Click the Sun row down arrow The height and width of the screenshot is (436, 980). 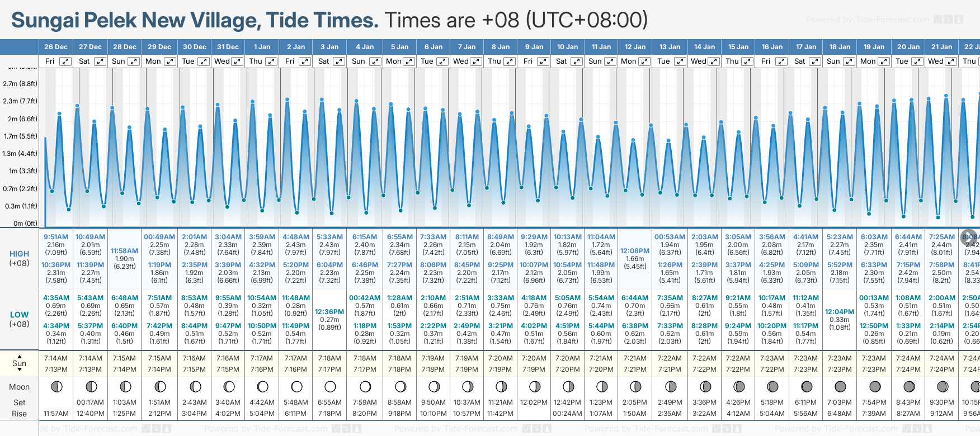click(20, 370)
